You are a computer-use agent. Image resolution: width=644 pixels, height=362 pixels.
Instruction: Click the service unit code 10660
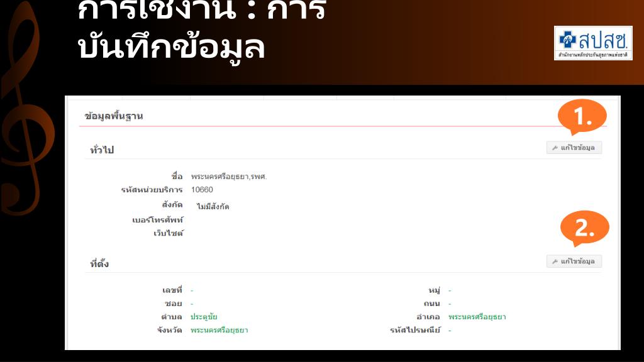point(202,190)
